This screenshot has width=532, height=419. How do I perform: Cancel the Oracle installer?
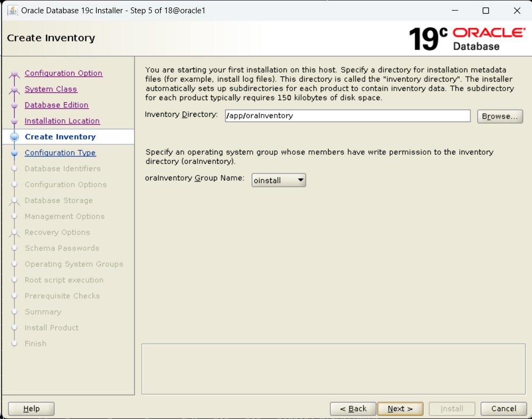(x=503, y=408)
